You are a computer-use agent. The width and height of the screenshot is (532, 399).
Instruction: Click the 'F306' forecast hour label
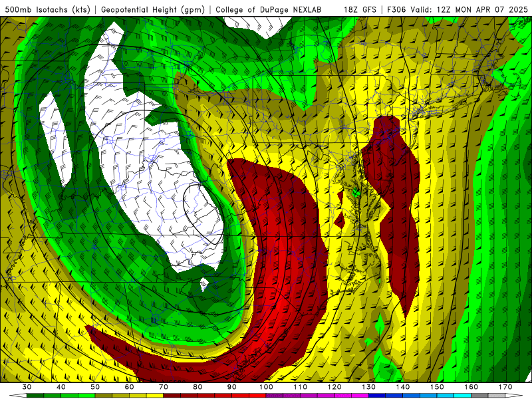pos(396,10)
